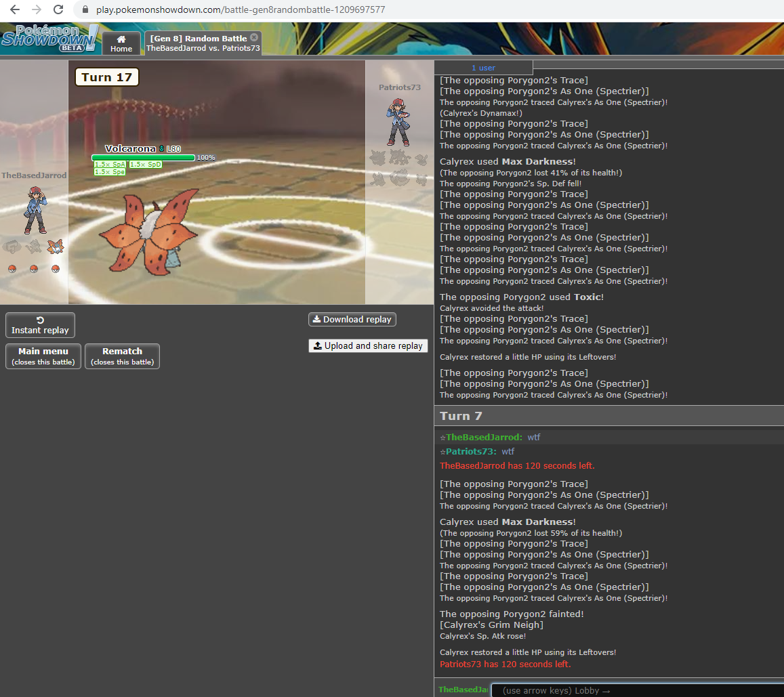Click the browser back arrow
The height and width of the screenshot is (697, 784).
14,9
